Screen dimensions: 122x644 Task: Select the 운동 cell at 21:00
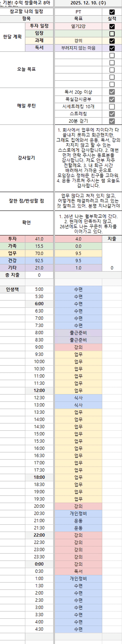(78, 521)
